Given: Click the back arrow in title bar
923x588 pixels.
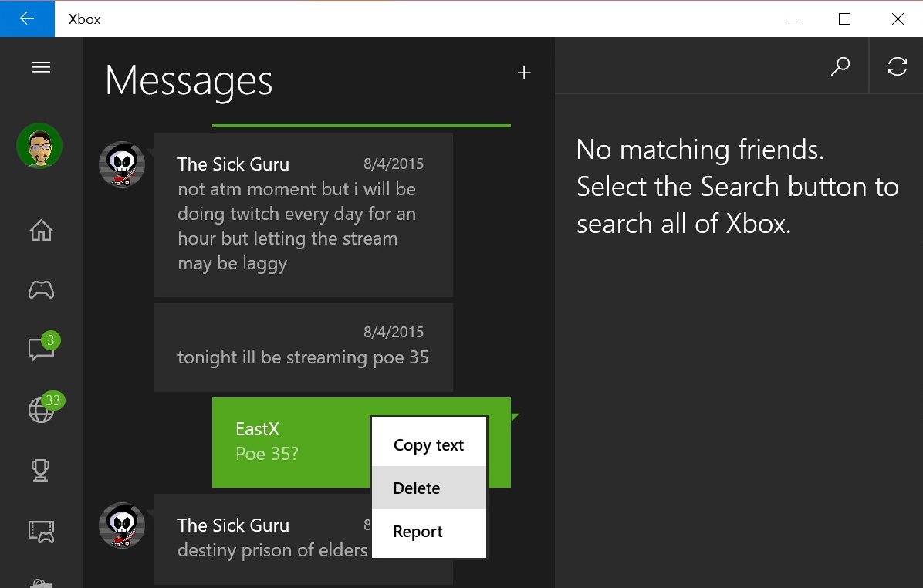Looking at the screenshot, I should [x=27, y=19].
